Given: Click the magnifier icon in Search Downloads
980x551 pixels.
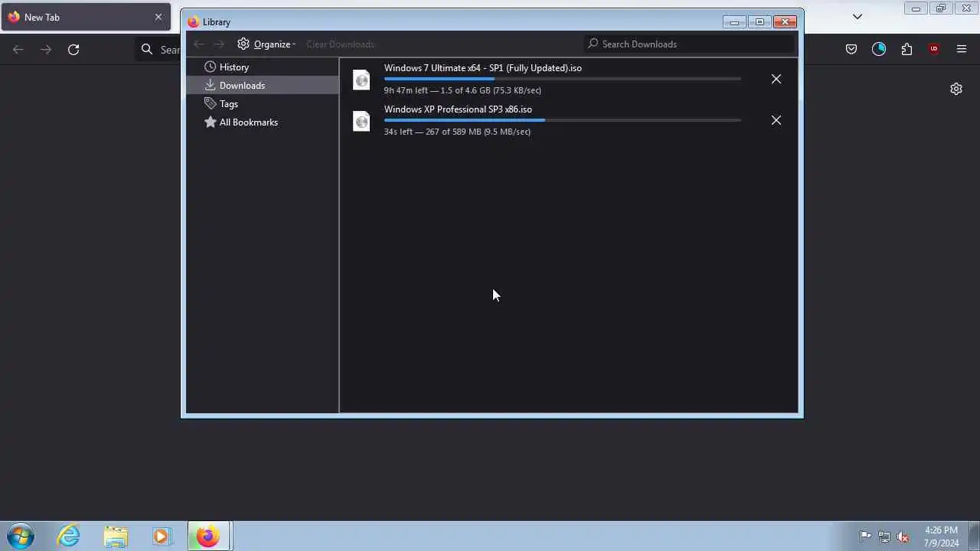Looking at the screenshot, I should [593, 44].
